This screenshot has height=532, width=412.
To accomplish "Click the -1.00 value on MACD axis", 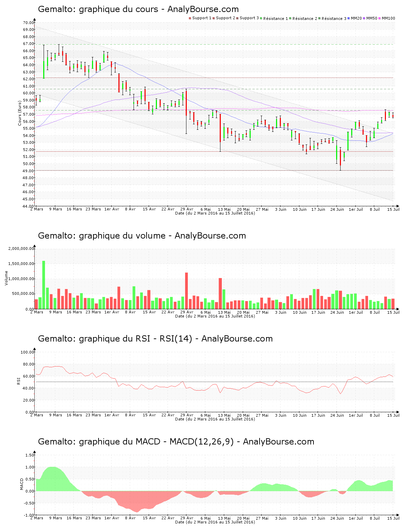I will (x=29, y=515).
